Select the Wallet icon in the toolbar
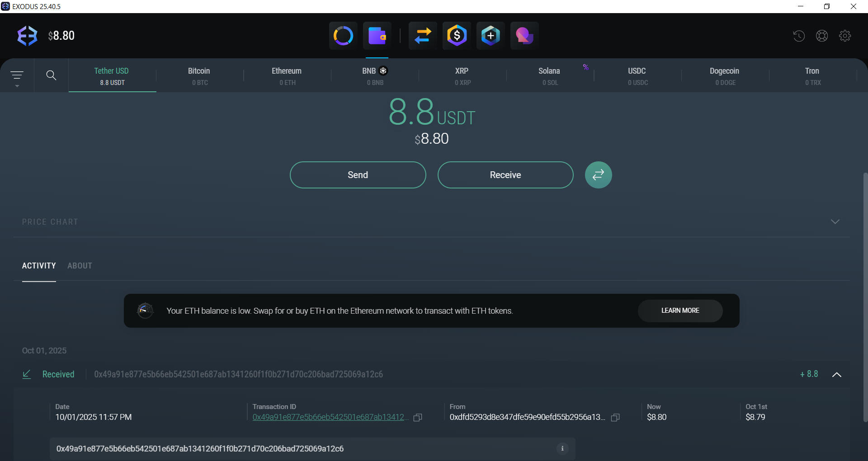868x461 pixels. pyautogui.click(x=378, y=35)
